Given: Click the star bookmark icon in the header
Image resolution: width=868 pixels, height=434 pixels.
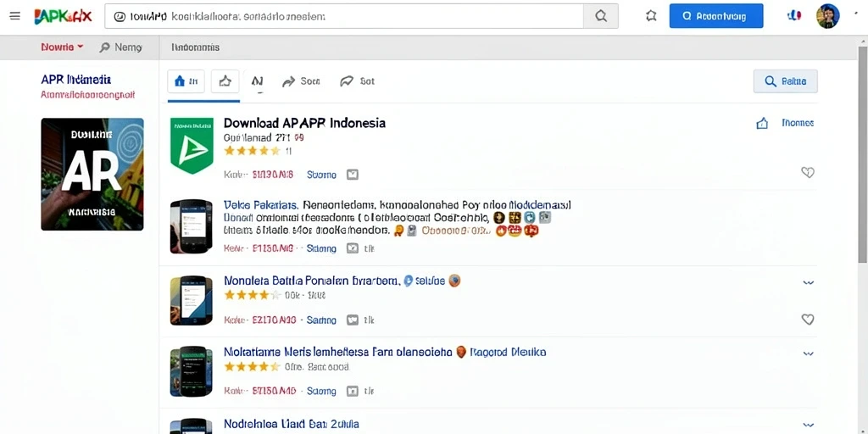Looking at the screenshot, I should click(651, 16).
